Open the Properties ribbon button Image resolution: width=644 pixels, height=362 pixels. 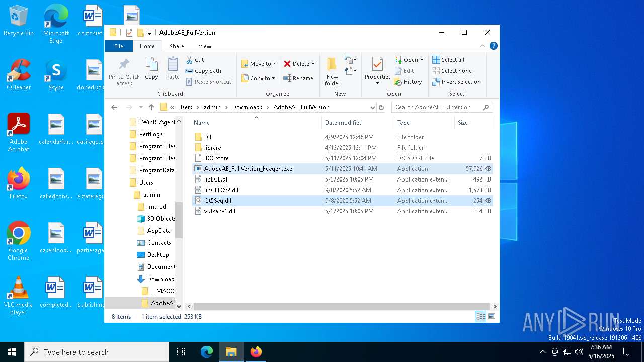tap(378, 71)
